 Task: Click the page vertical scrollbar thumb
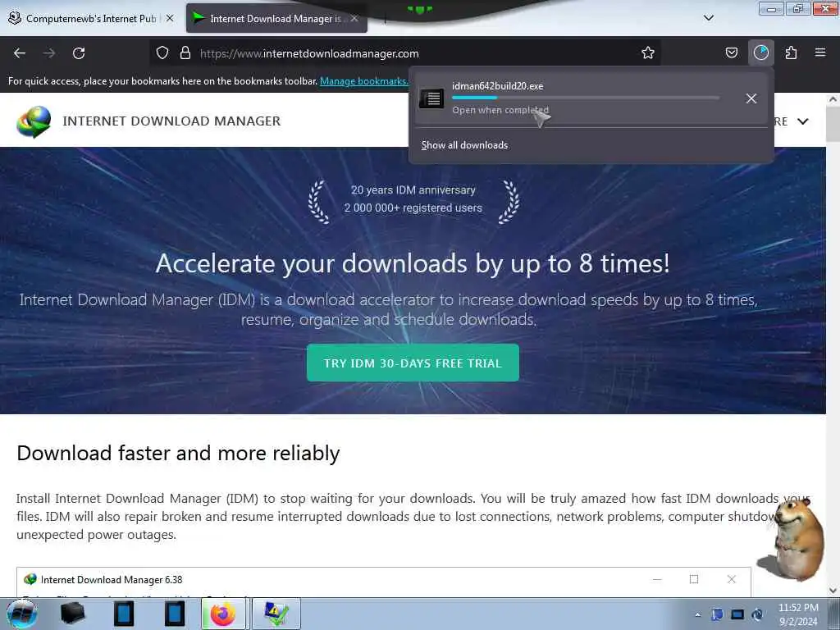pos(833,123)
